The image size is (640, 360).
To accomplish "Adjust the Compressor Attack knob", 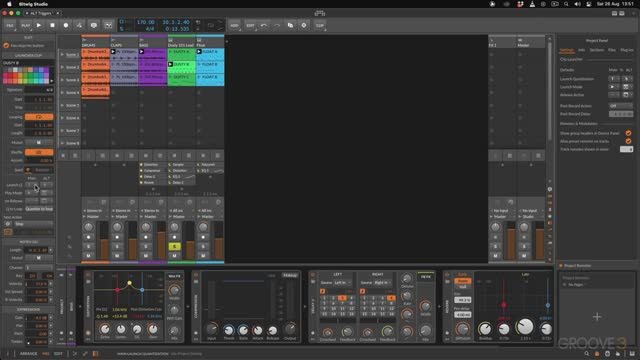I will click(258, 330).
